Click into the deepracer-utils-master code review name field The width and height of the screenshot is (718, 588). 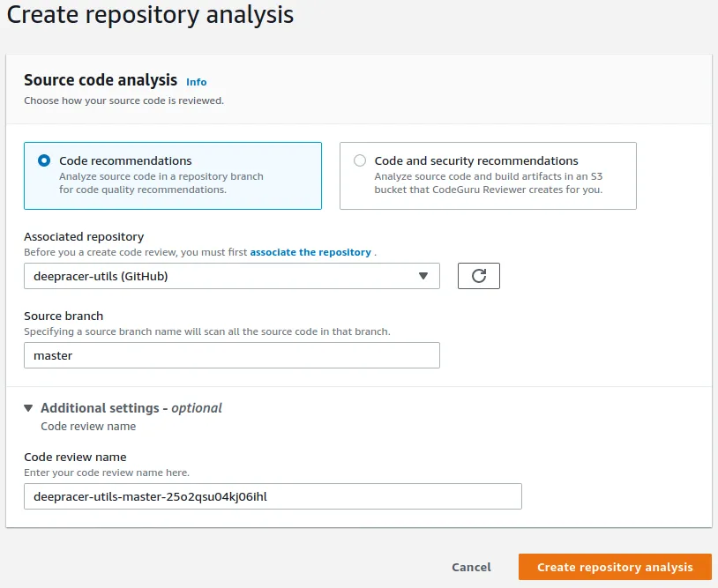tap(273, 496)
